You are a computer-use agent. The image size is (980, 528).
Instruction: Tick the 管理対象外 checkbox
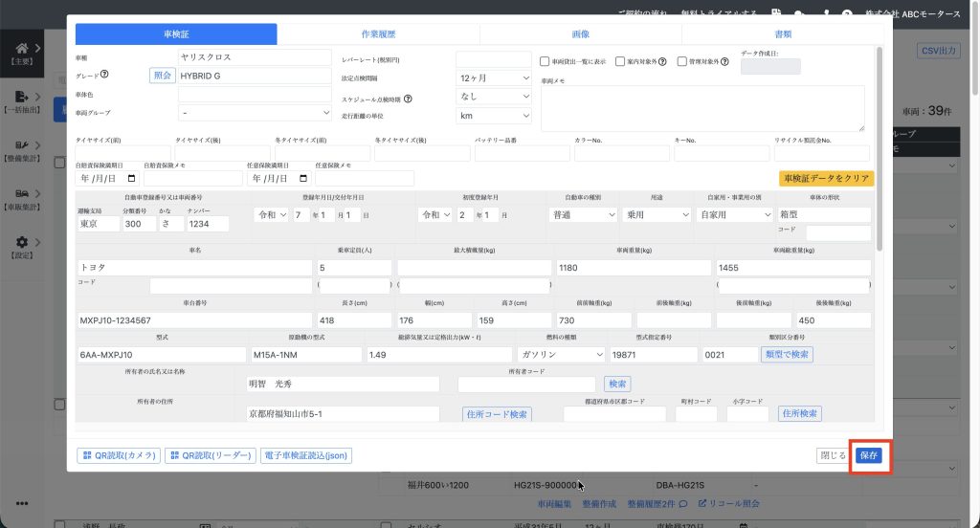tap(681, 62)
